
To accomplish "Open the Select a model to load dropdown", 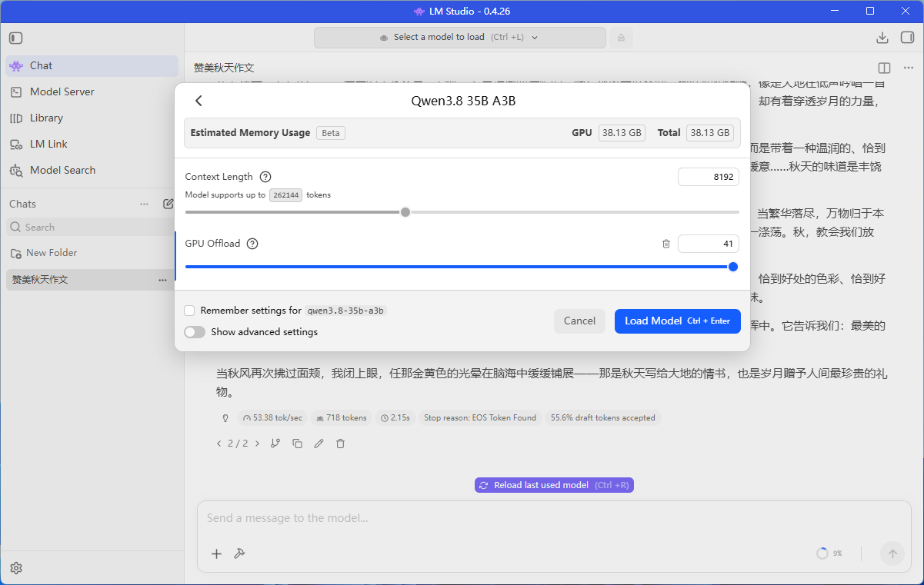I will 460,38.
